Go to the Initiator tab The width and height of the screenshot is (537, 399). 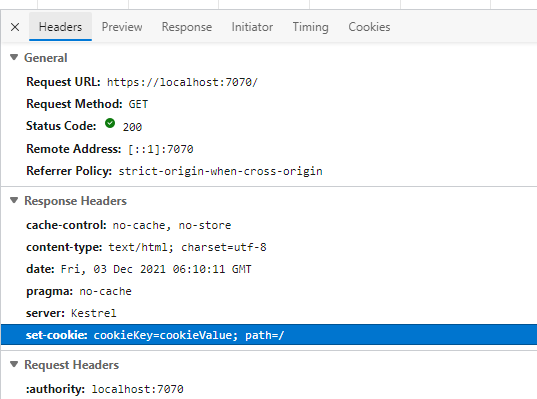point(252,27)
